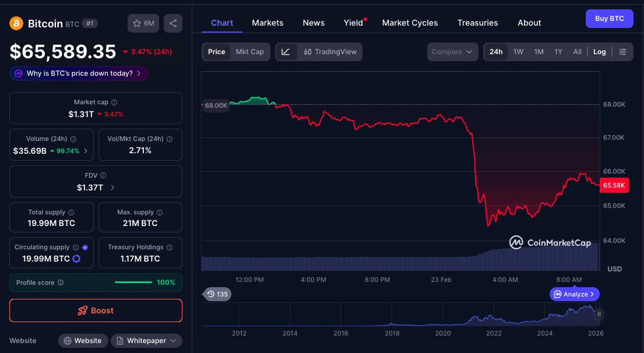
Task: Open the Markets tab
Action: coord(268,23)
